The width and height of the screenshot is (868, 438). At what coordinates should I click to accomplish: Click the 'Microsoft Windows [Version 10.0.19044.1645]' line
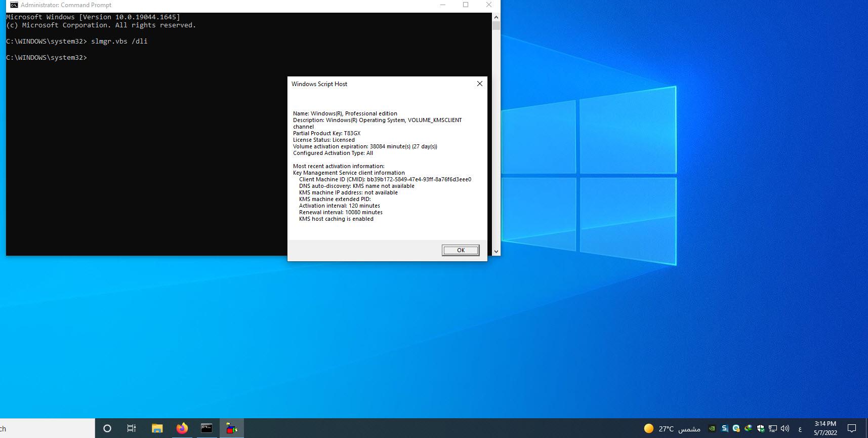pyautogui.click(x=93, y=17)
